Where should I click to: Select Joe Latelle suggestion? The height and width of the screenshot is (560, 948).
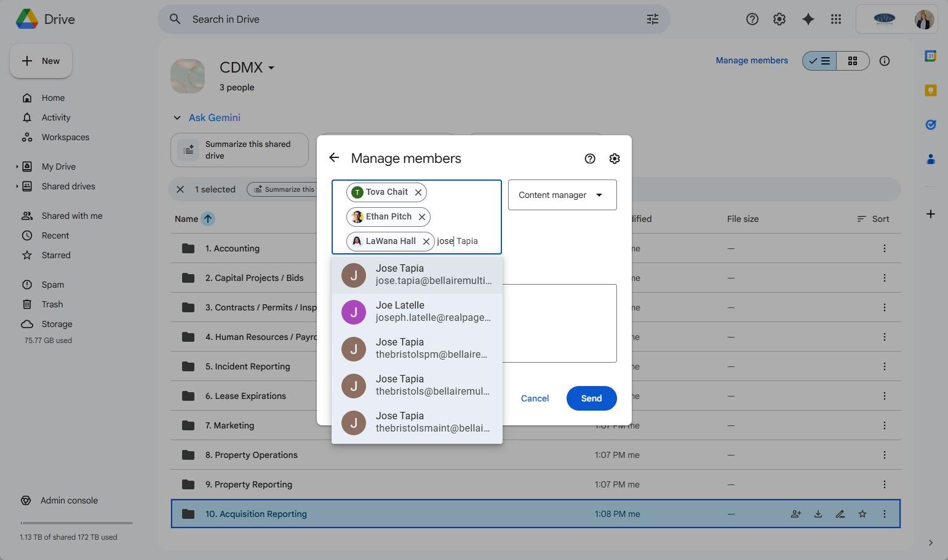tap(417, 312)
